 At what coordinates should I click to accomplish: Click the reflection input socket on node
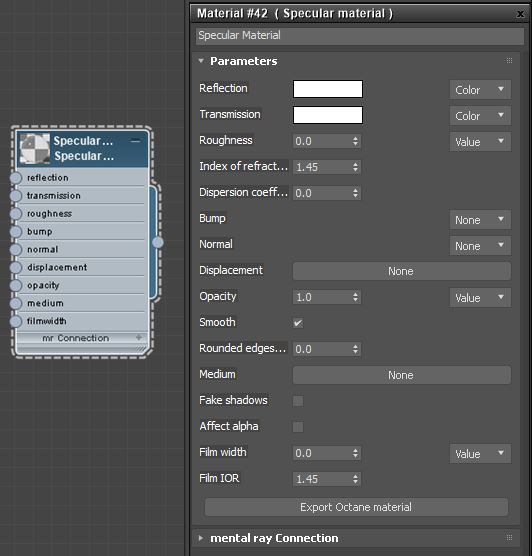16,178
